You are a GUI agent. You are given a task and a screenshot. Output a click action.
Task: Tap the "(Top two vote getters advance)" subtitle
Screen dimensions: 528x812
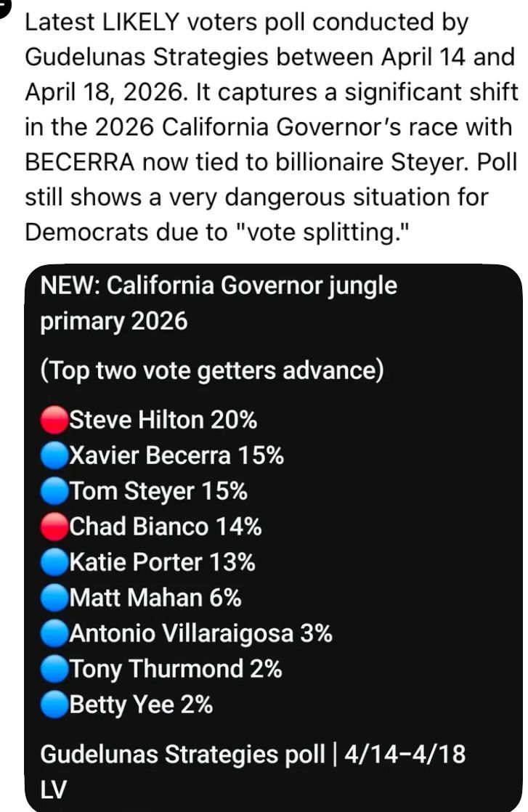tap(211, 371)
